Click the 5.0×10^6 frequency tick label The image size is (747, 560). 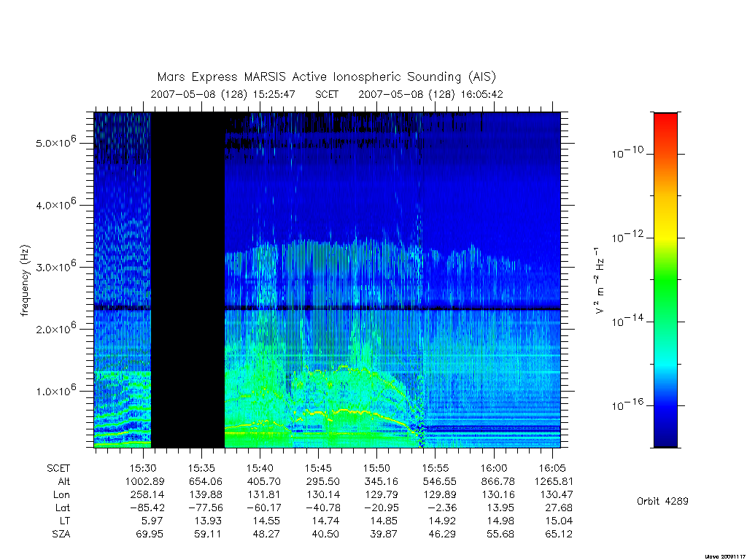(55, 142)
